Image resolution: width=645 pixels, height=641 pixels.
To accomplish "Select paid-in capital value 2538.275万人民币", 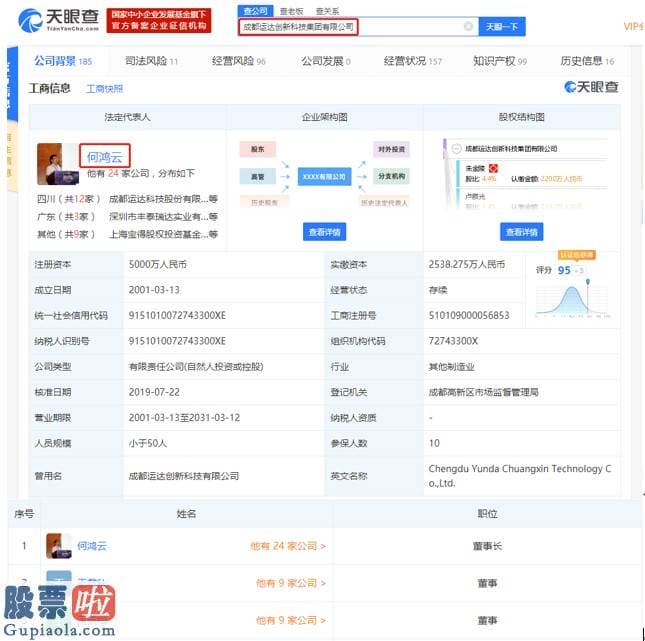I will [466, 265].
